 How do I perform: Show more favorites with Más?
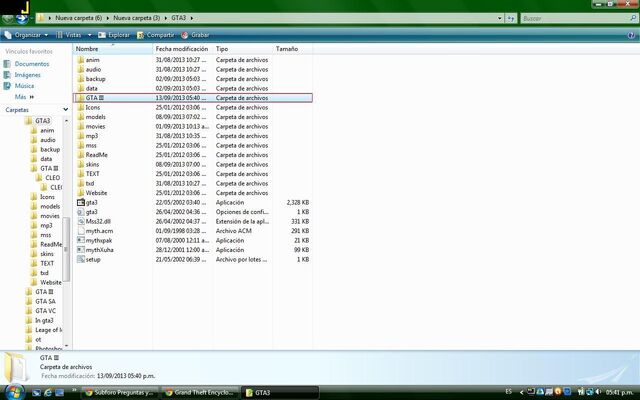pyautogui.click(x=24, y=97)
